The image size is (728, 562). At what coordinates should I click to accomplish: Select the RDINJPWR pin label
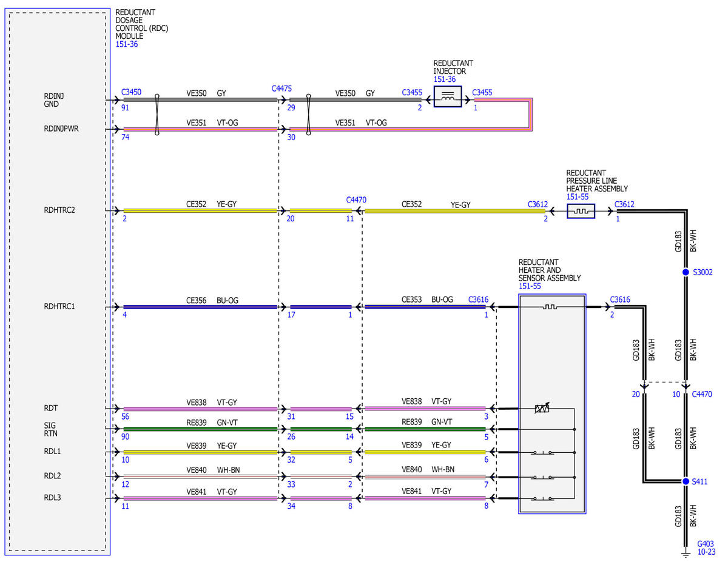[x=62, y=129]
